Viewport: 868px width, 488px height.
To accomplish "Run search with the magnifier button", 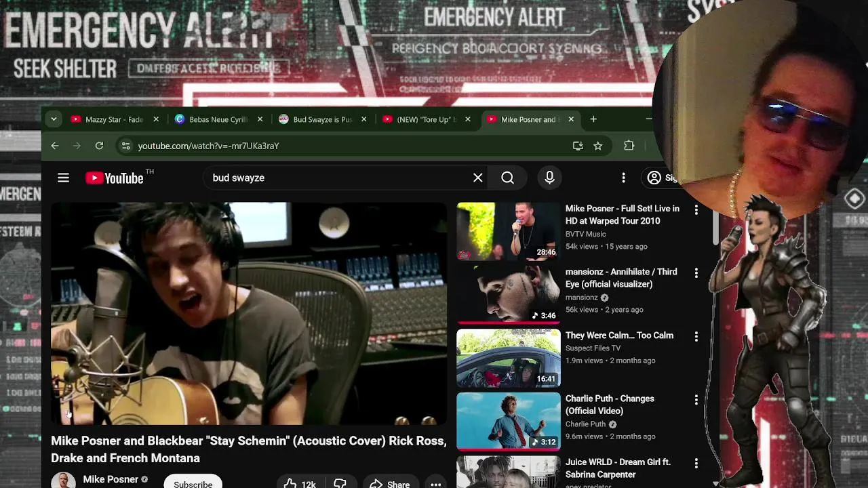I will pos(508,178).
